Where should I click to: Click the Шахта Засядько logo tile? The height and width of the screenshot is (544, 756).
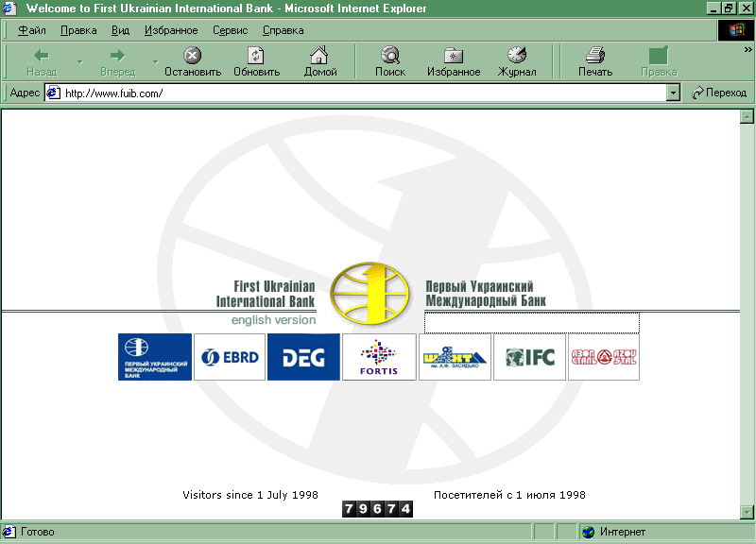(455, 357)
